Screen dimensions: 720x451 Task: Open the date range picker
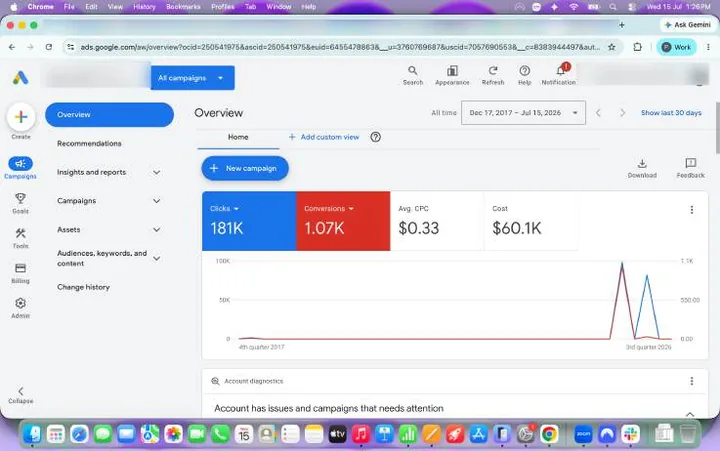click(x=523, y=113)
